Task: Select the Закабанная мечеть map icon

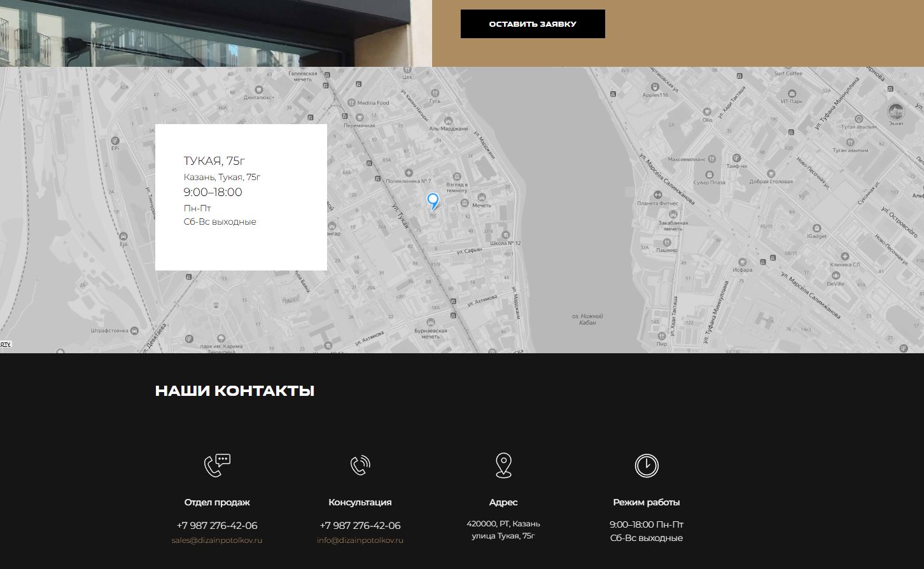Action: click(673, 215)
